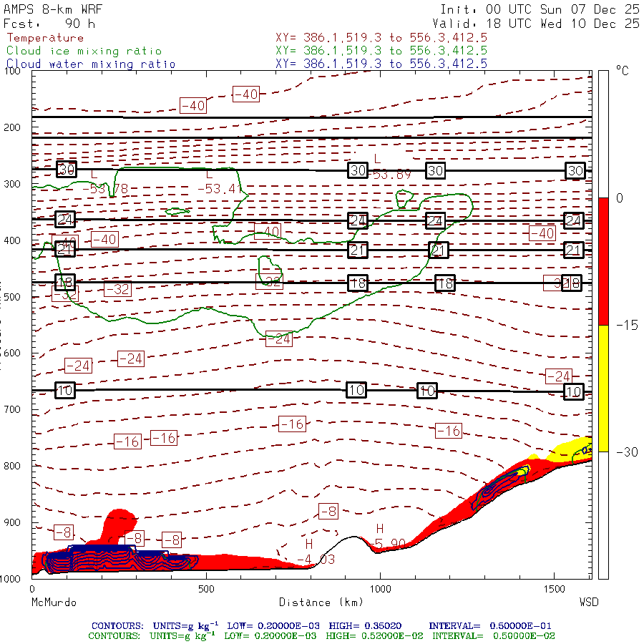Click the McMurdo endpoint label

(x=54, y=602)
